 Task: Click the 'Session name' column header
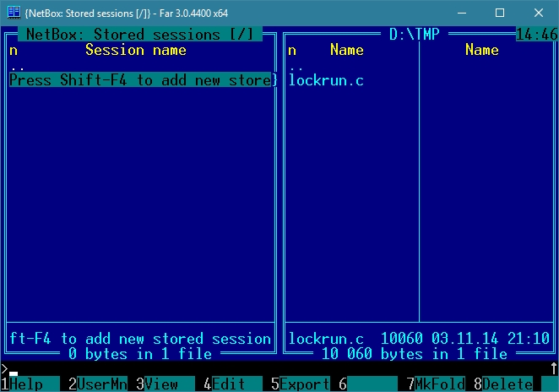pos(136,50)
